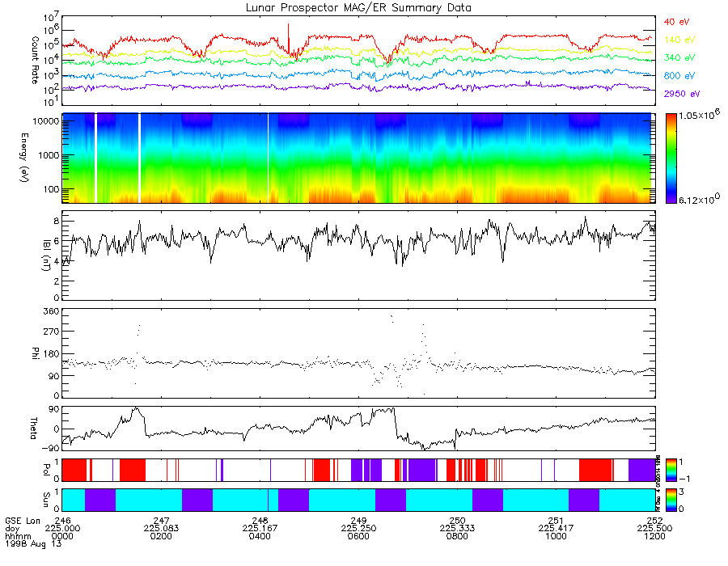Click the Sun panel color bar
The height and width of the screenshot is (566, 728).
point(671,501)
